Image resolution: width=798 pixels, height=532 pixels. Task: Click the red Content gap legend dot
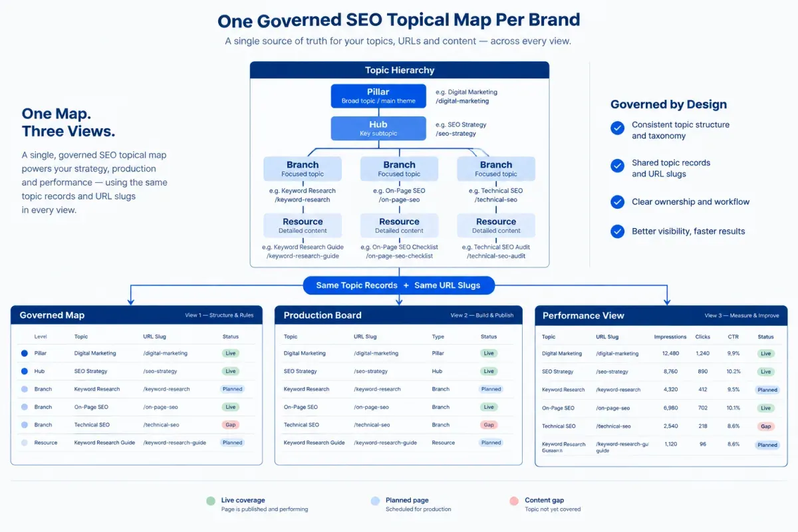[513, 501]
